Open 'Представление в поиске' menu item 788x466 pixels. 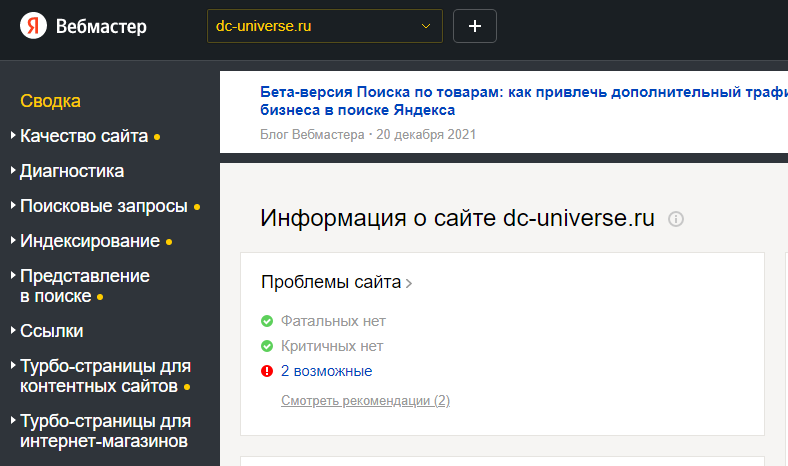tap(85, 286)
